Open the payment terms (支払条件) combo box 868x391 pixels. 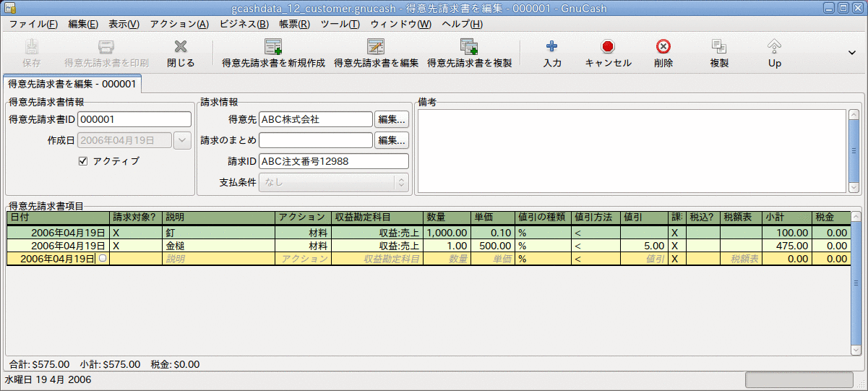tap(333, 182)
